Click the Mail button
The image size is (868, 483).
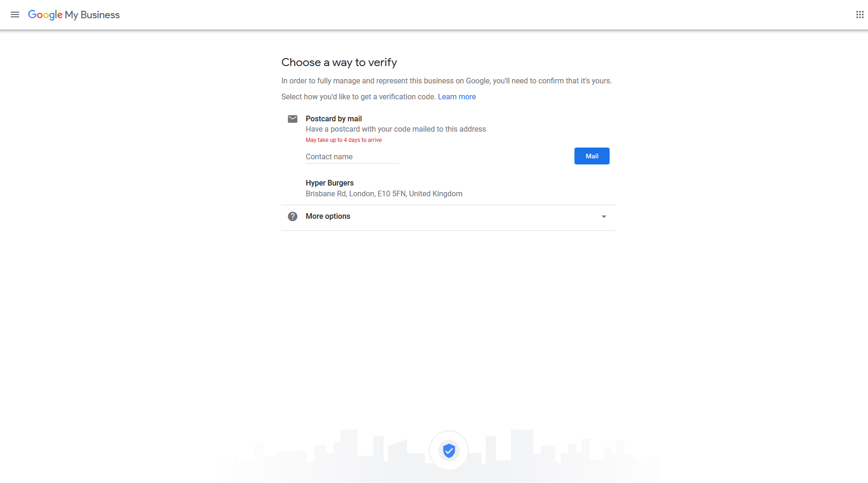(x=592, y=156)
